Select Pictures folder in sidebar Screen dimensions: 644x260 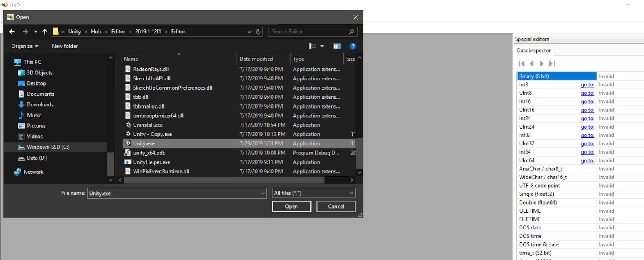[x=36, y=126]
